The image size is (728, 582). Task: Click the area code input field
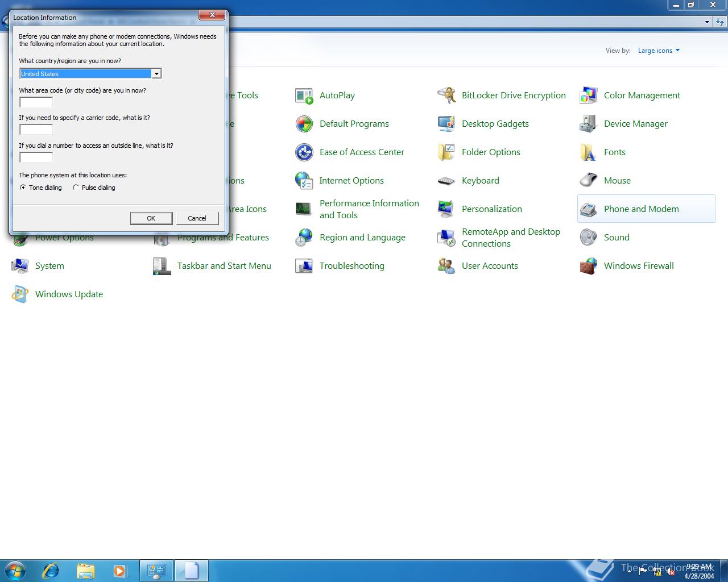(36, 102)
